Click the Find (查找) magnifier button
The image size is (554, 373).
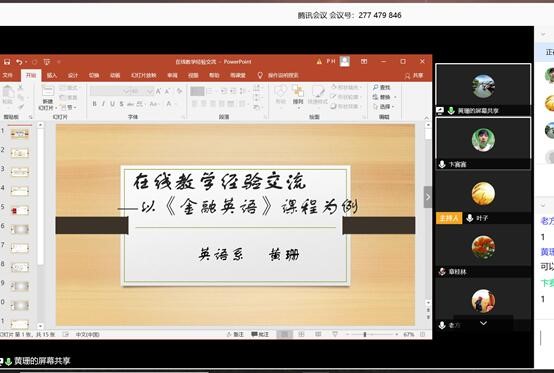pos(382,87)
